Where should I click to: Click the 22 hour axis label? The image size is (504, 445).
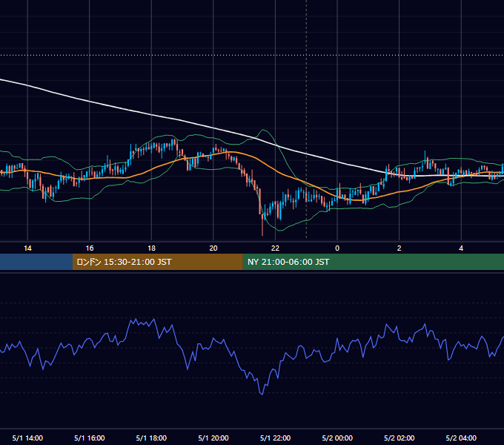tap(275, 248)
